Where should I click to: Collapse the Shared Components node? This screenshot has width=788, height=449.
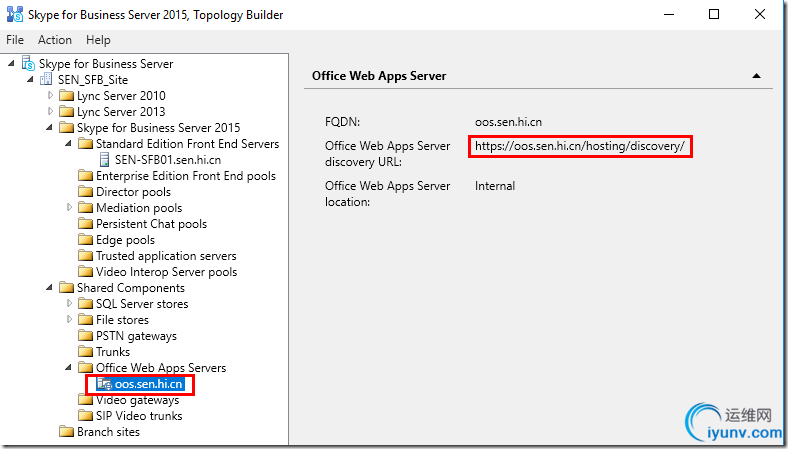coord(49,288)
